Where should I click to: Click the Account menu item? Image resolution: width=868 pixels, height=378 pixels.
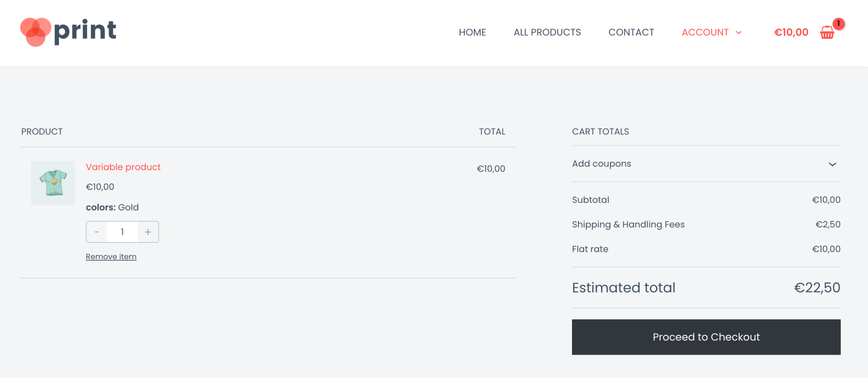pos(705,32)
